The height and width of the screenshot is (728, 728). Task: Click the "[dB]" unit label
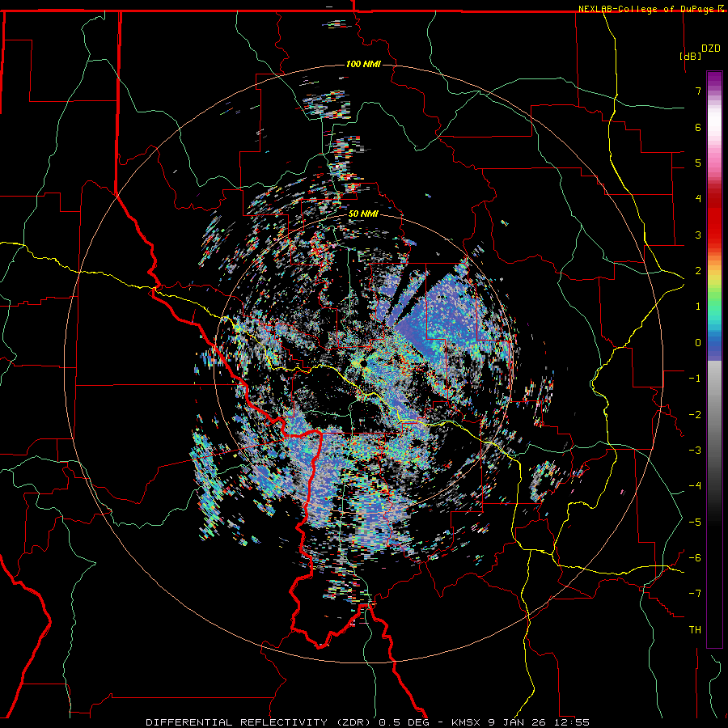pyautogui.click(x=690, y=56)
